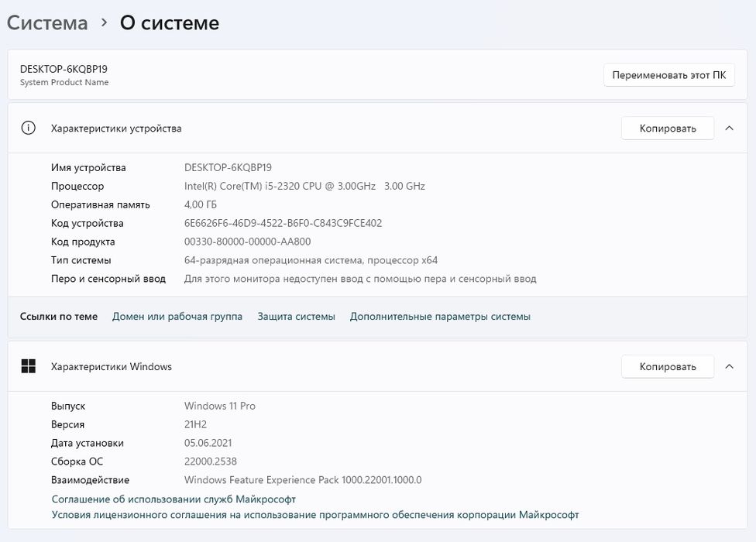Screen dimensions: 756x542
Task: Select the Код устройства label
Action: pyautogui.click(x=88, y=223)
